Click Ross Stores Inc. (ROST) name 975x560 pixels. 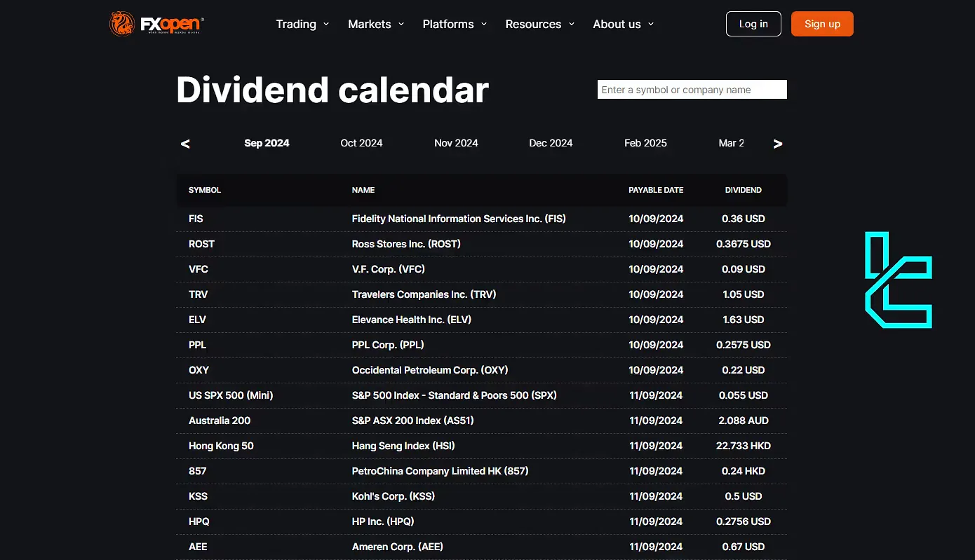coord(406,244)
